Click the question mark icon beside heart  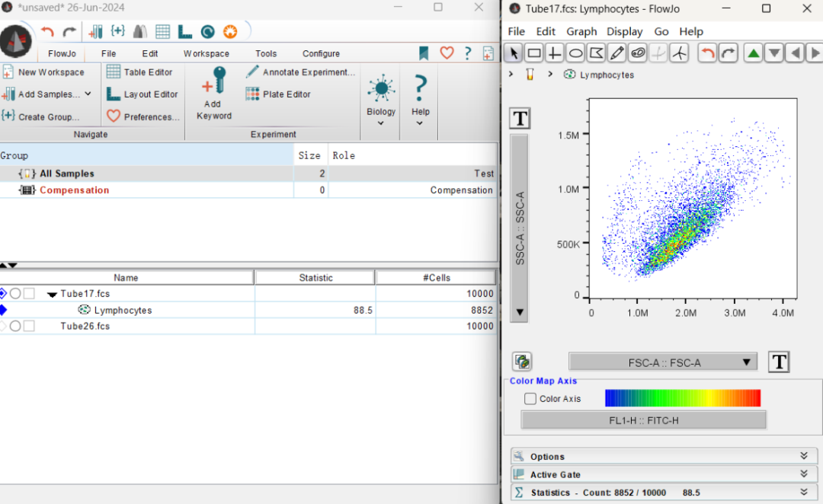coord(467,53)
